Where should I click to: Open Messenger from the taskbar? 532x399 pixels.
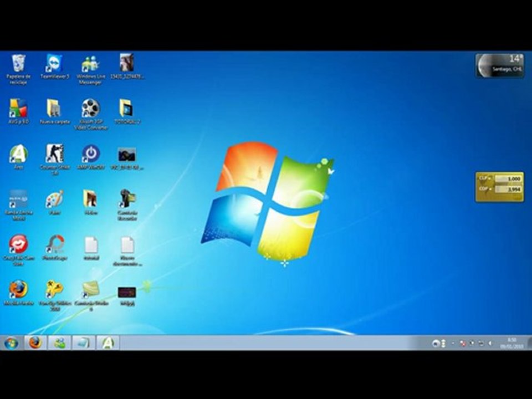tap(60, 342)
